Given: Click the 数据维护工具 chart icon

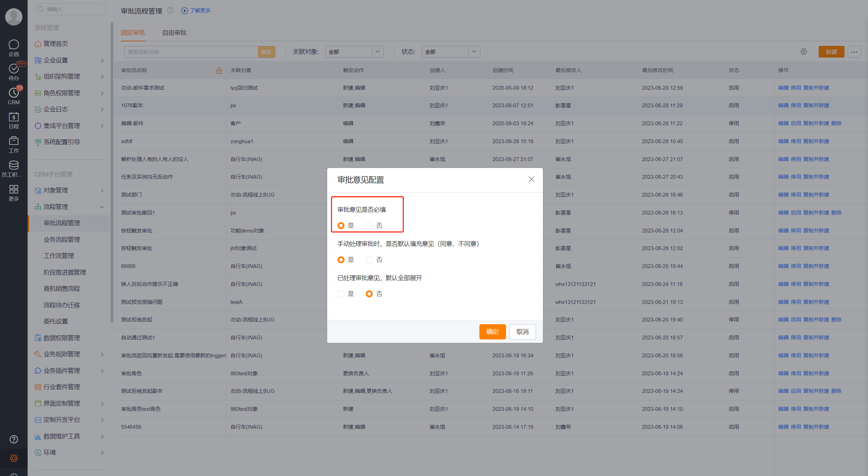Looking at the screenshot, I should point(38,436).
